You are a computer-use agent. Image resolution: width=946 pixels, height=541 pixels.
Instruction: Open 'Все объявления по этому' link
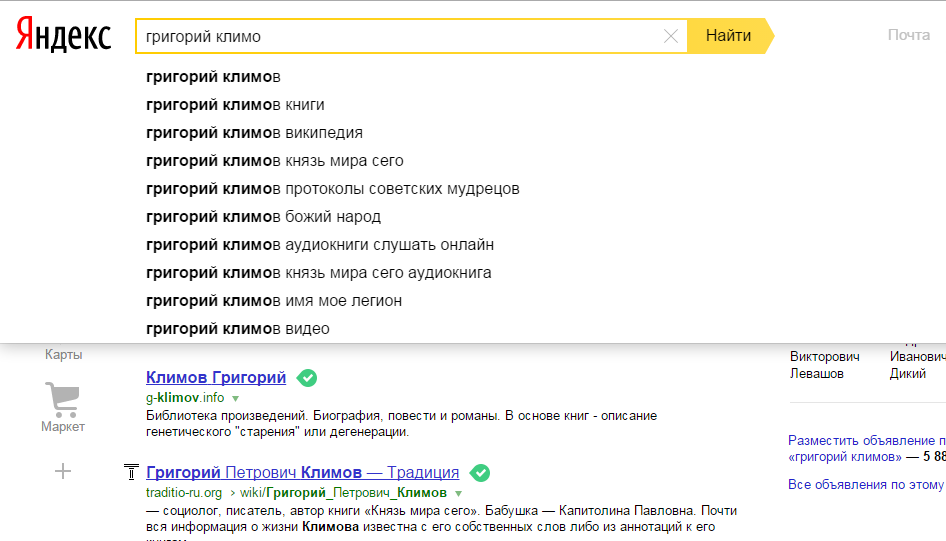866,484
